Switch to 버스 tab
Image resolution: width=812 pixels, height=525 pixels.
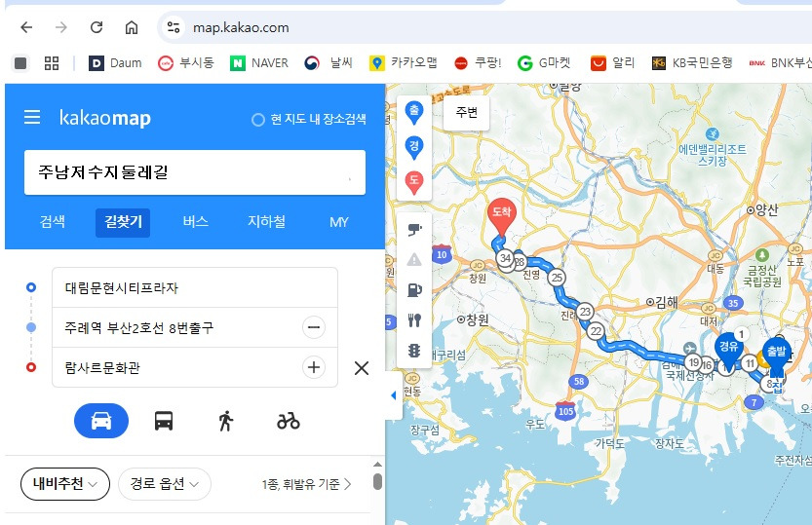(195, 222)
